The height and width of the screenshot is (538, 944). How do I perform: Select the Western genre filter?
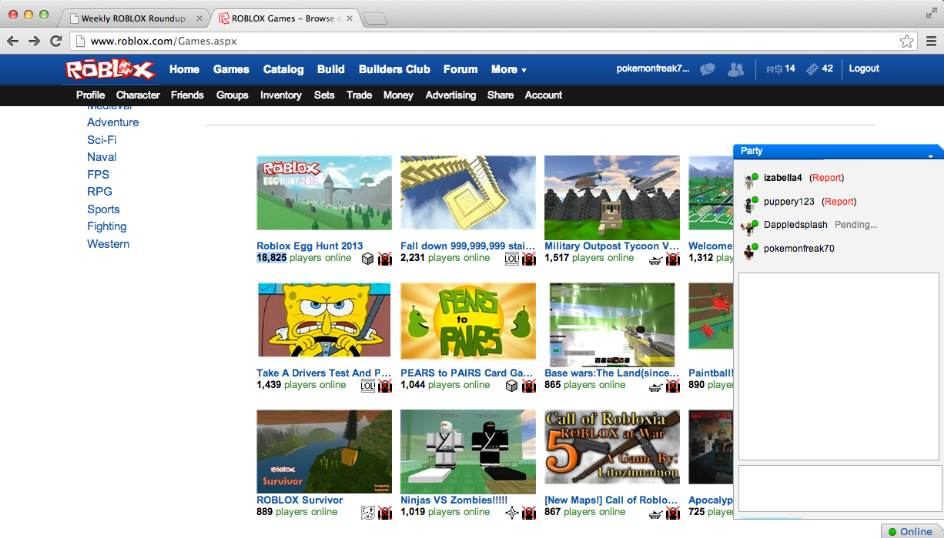click(x=108, y=244)
